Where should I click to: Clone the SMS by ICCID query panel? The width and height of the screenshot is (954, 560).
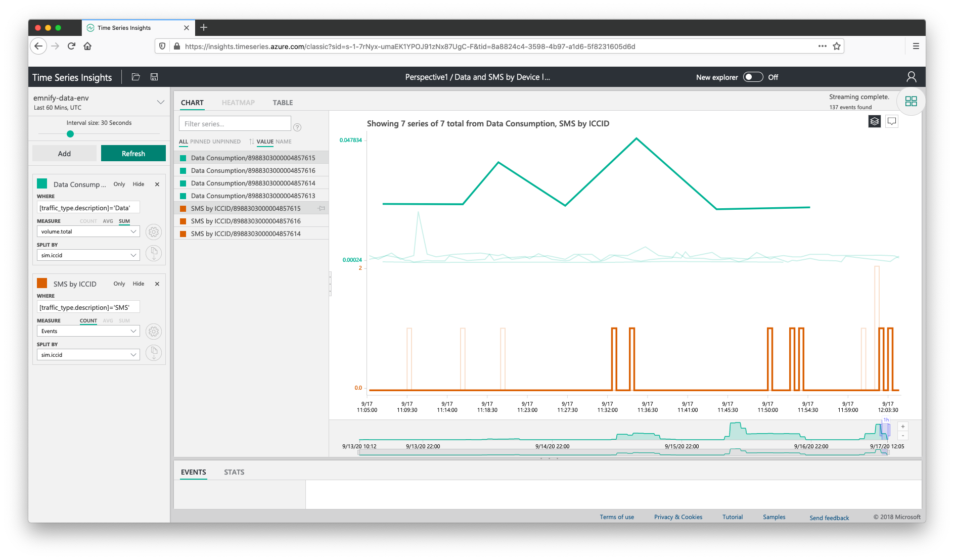coord(153,352)
